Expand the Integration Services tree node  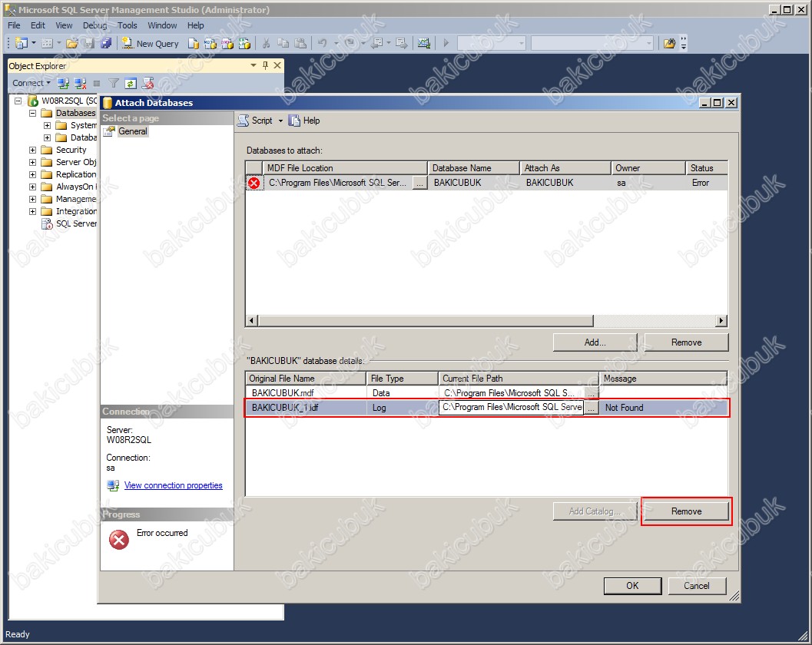coord(32,212)
